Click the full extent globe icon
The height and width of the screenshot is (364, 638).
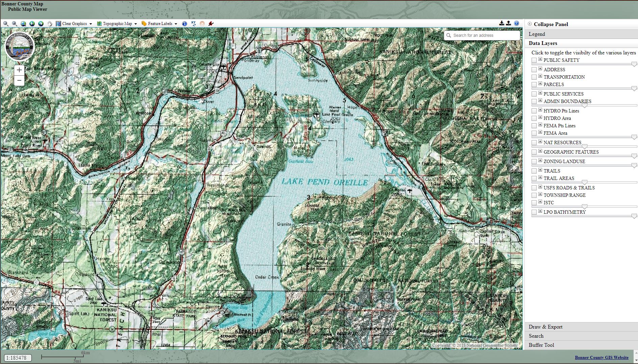coord(23,24)
